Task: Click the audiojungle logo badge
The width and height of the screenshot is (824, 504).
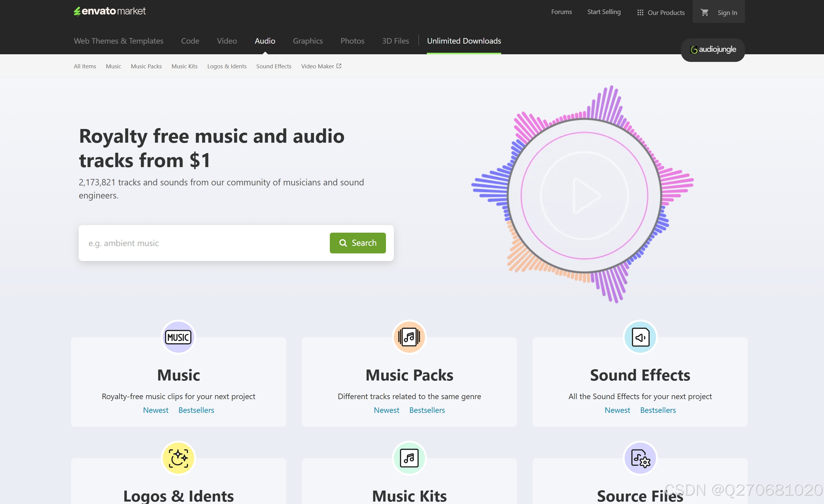Action: [713, 49]
